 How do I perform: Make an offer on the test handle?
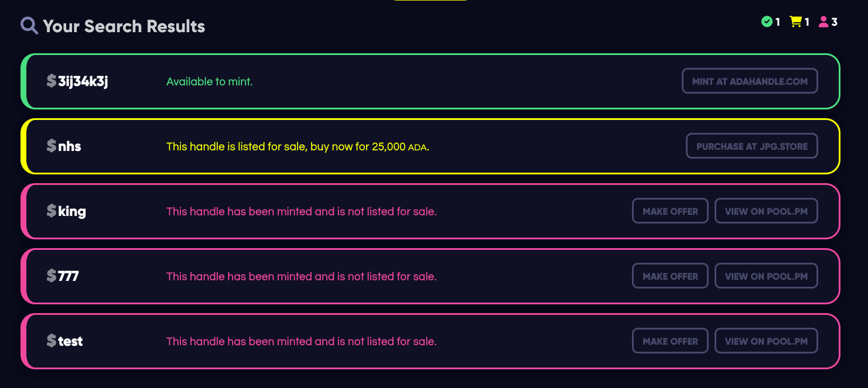[x=670, y=341]
